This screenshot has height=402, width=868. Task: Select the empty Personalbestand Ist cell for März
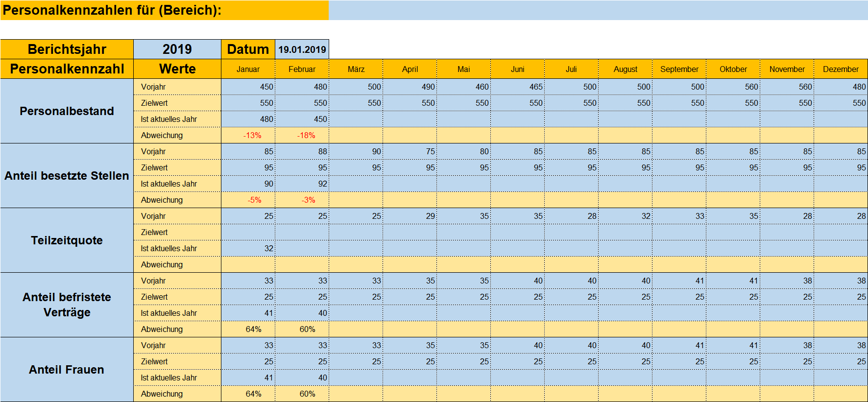[x=356, y=119]
